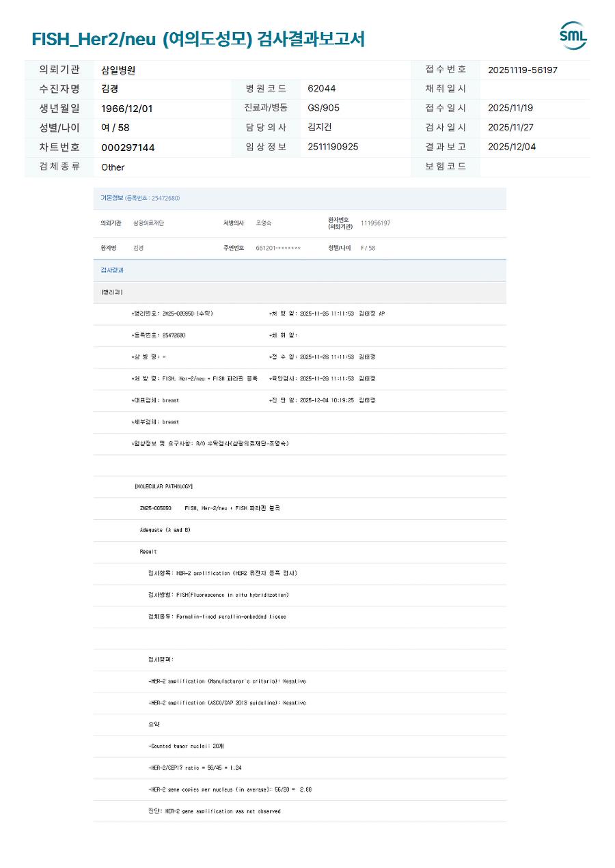Click the '접수번호' label
Image resolution: width=615 pixels, height=868 pixels.
tap(446, 69)
